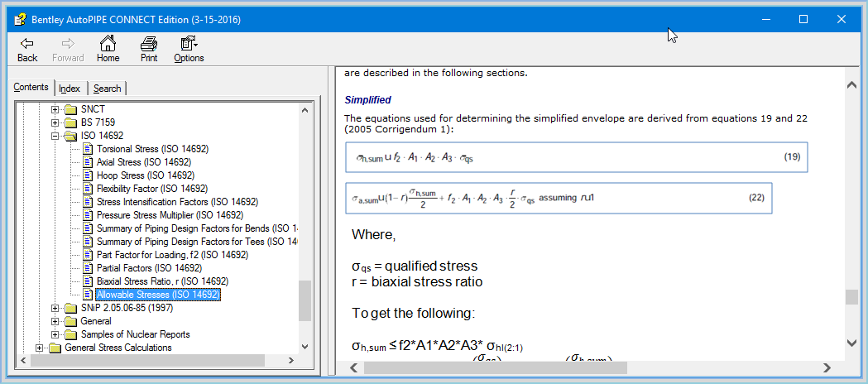This screenshot has height=384, width=868.
Task: Click General Stress Calculations folder icon
Action: click(55, 348)
